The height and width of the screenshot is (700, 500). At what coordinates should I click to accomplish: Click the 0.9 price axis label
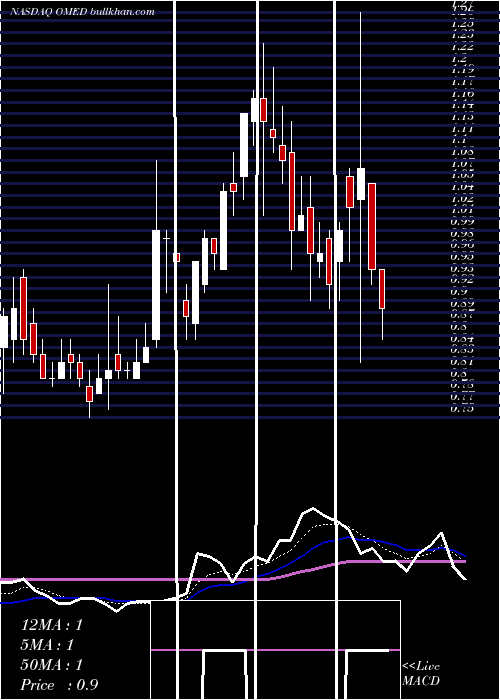pos(459,292)
